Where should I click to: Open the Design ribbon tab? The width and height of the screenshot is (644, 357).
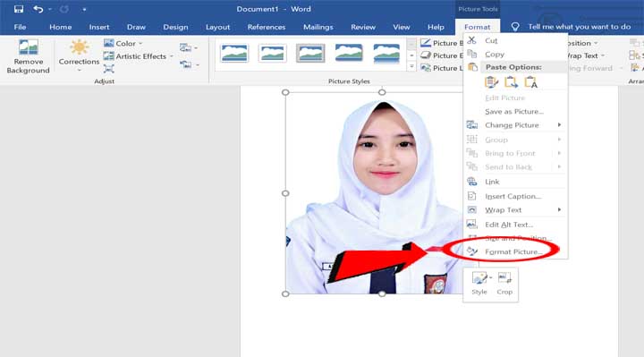tap(175, 27)
